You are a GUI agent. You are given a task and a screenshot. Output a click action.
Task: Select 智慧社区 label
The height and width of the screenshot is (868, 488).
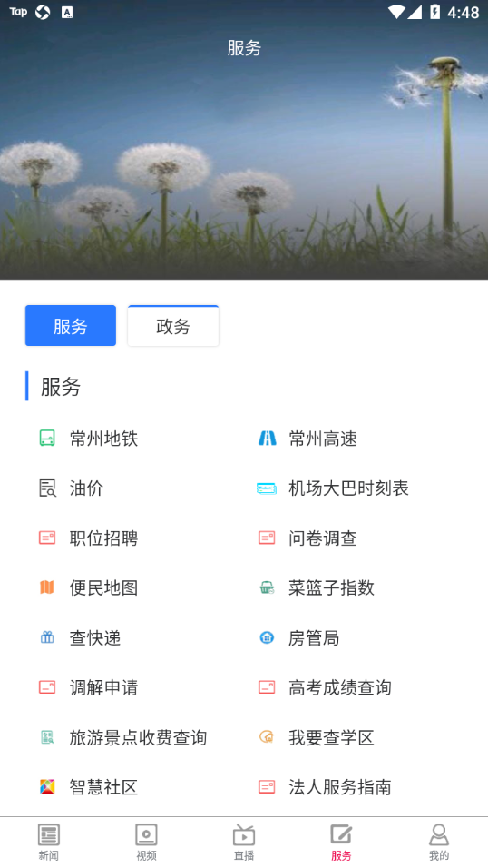103,786
